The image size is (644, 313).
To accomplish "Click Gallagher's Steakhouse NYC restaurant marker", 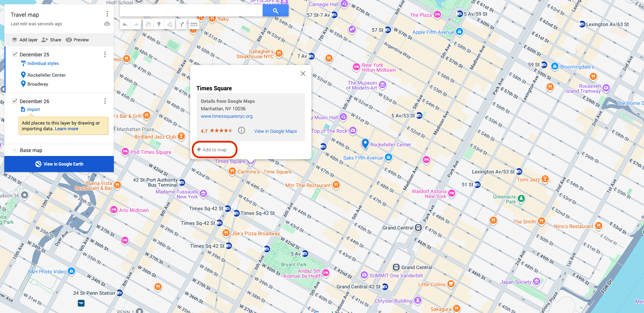I will pos(279,53).
